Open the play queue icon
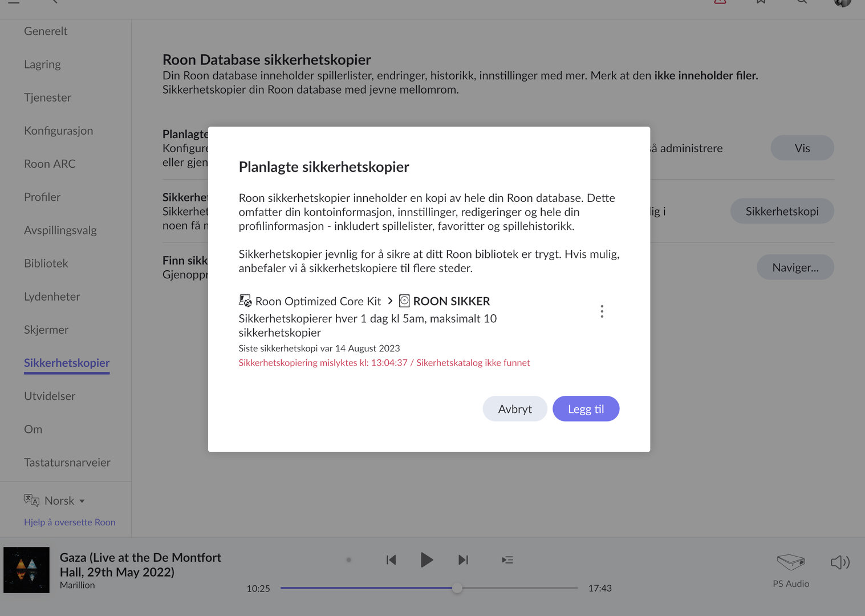This screenshot has height=616, width=865. pyautogui.click(x=507, y=560)
